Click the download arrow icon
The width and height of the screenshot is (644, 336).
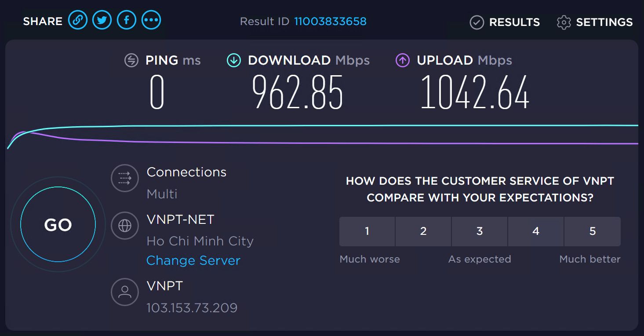(x=234, y=60)
